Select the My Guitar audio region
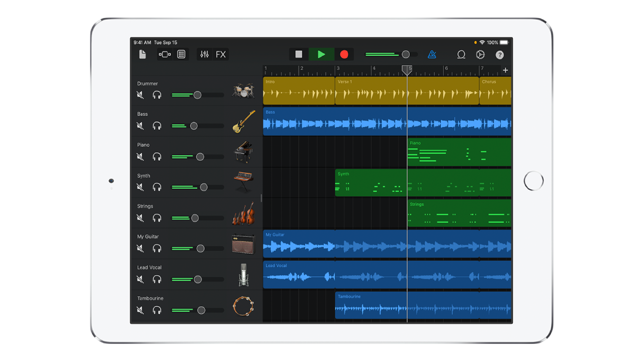Image resolution: width=644 pixels, height=362 pixels. coord(387,244)
